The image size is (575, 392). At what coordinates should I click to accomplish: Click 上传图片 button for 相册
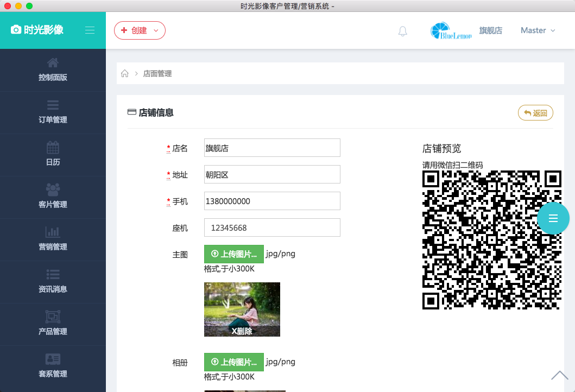tap(233, 362)
